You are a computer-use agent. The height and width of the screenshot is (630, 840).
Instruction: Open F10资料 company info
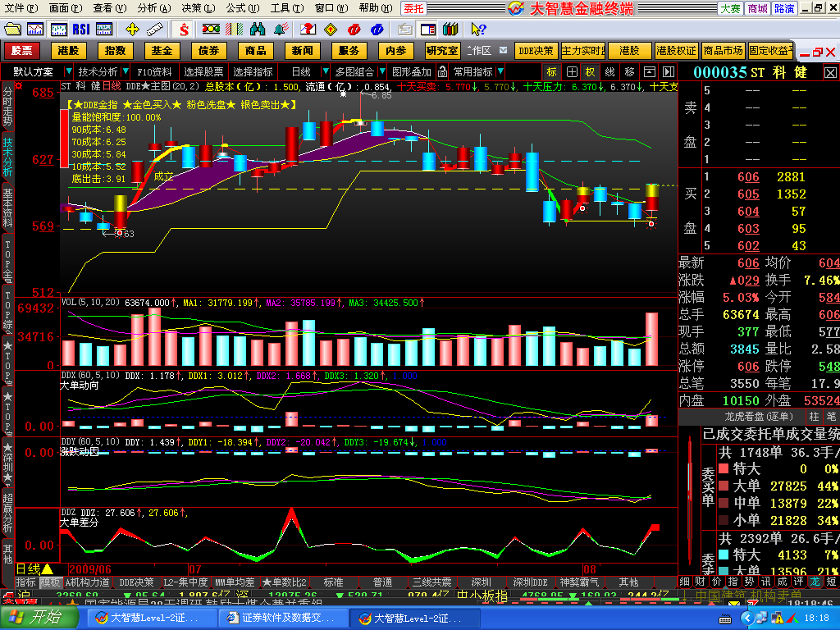point(154,72)
